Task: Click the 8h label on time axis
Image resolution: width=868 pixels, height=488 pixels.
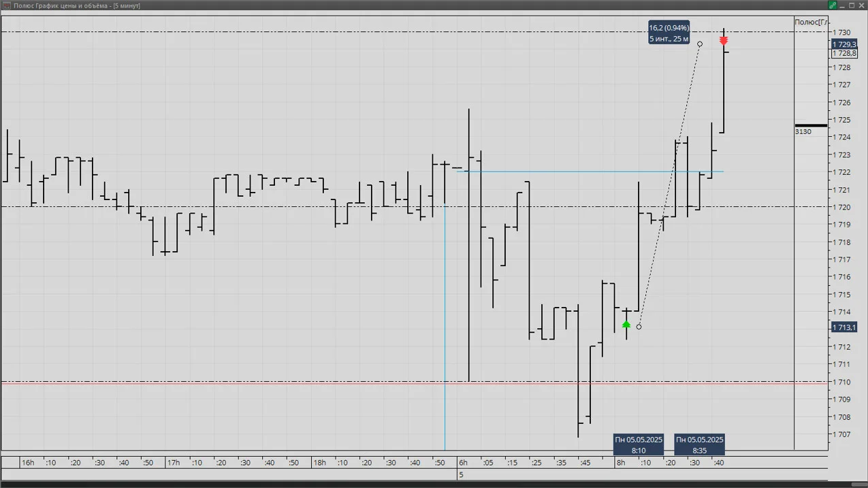Action: [620, 463]
